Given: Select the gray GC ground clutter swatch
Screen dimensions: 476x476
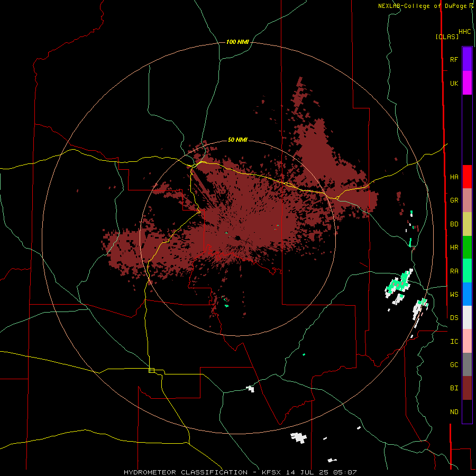Looking at the screenshot, I should click(x=467, y=364).
